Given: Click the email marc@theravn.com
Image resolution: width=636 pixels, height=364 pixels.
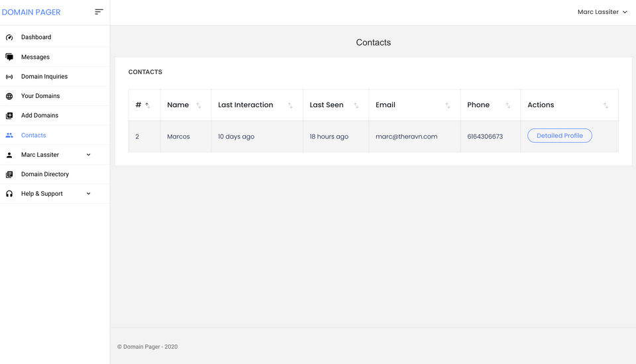Looking at the screenshot, I should point(406,136).
